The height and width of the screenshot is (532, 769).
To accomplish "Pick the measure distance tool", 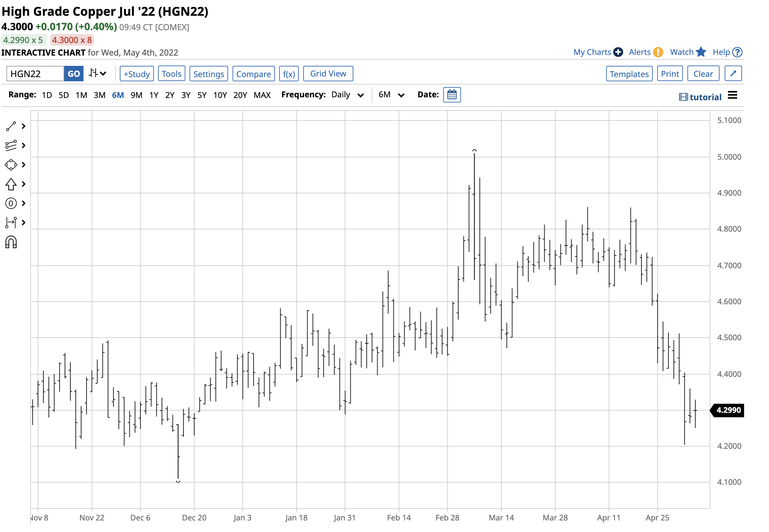I will (x=11, y=222).
